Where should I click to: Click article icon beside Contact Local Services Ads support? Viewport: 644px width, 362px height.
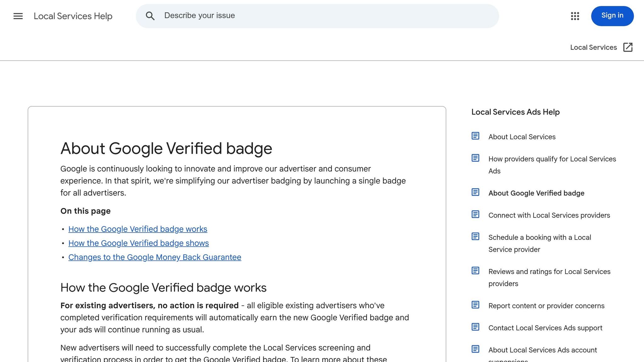pyautogui.click(x=475, y=327)
